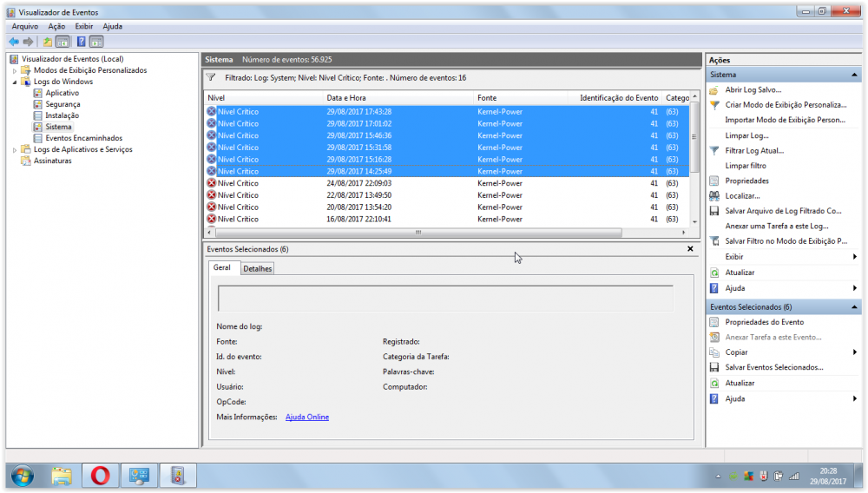
Task: Launch Opera from the taskbar
Action: [x=100, y=476]
